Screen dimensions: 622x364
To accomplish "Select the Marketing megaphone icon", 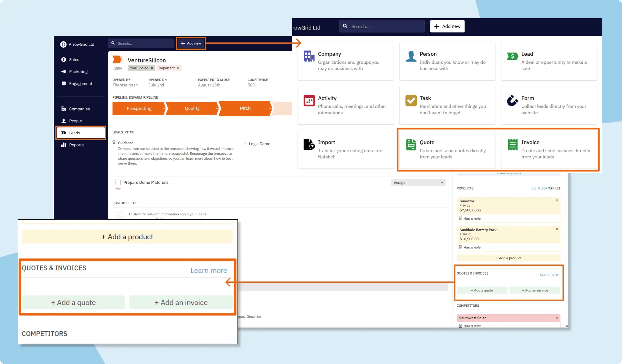I will 63,72.
